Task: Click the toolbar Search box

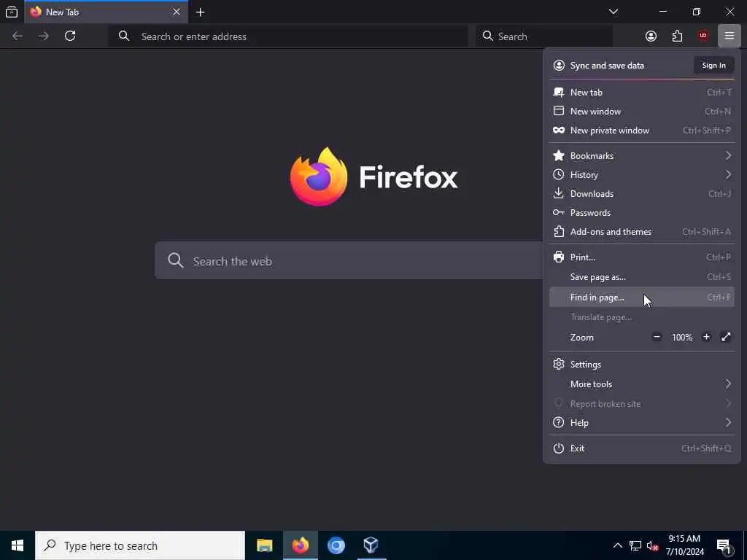Action: 544,36
